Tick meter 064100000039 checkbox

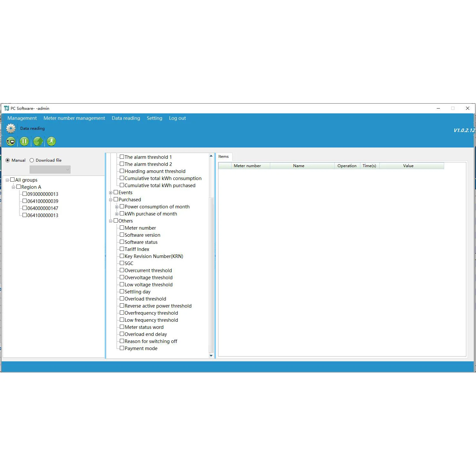coord(24,201)
